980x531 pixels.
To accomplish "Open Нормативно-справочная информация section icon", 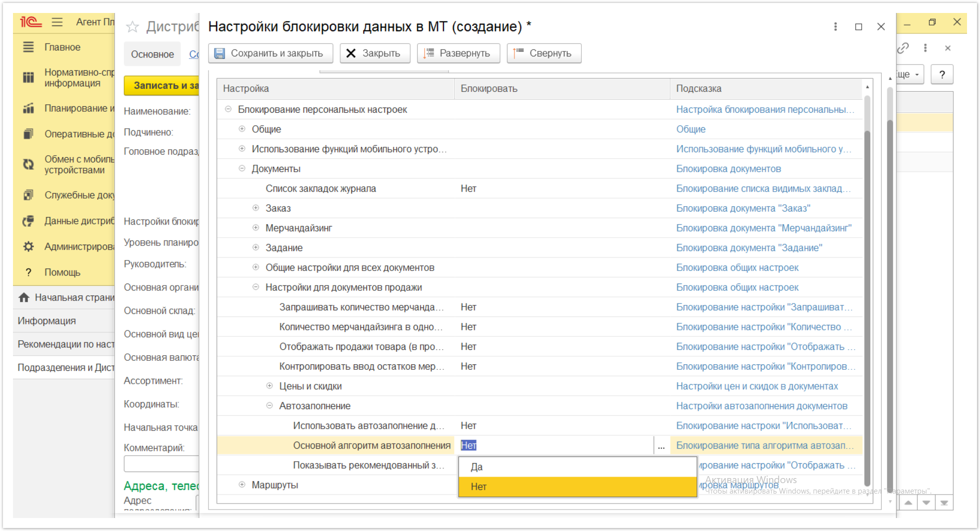I will tap(28, 77).
